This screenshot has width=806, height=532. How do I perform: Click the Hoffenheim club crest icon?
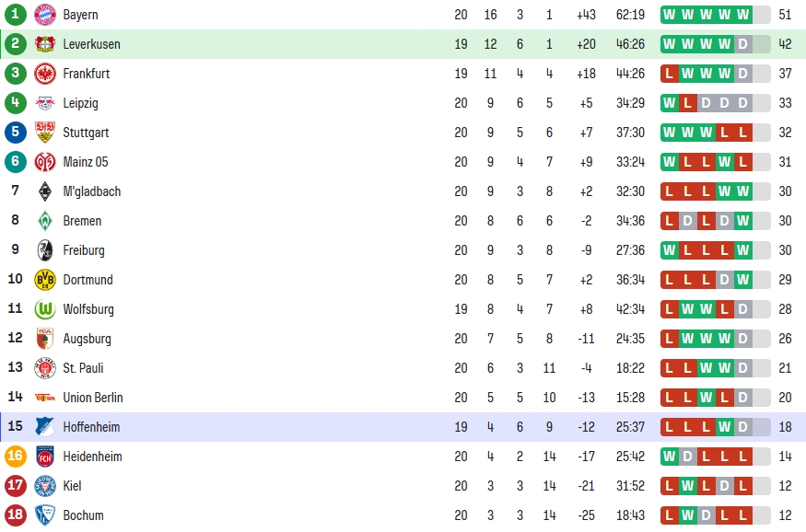[45, 427]
